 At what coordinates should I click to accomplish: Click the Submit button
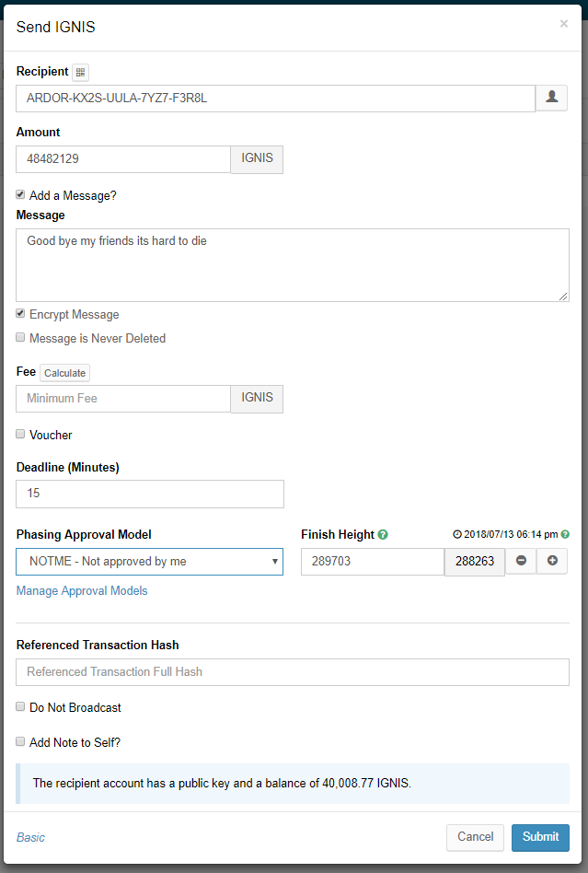pos(540,837)
